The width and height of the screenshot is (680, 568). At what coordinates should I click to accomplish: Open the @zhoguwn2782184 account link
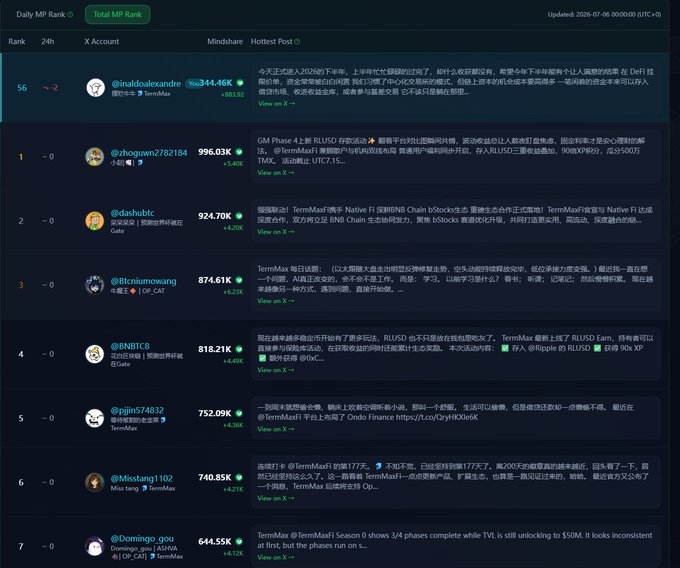[149, 153]
